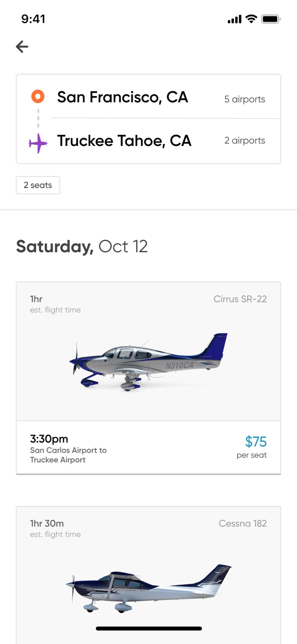Click the purple airplane destination icon
Image resolution: width=297 pixels, height=644 pixels.
click(x=38, y=143)
